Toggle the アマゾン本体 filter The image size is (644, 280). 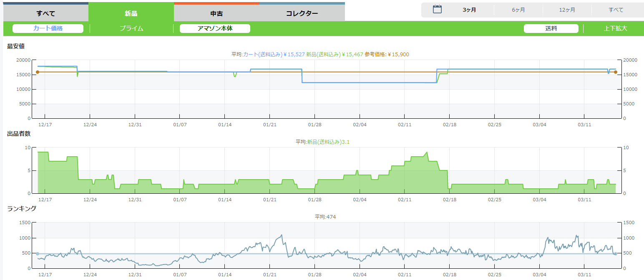coord(215,28)
